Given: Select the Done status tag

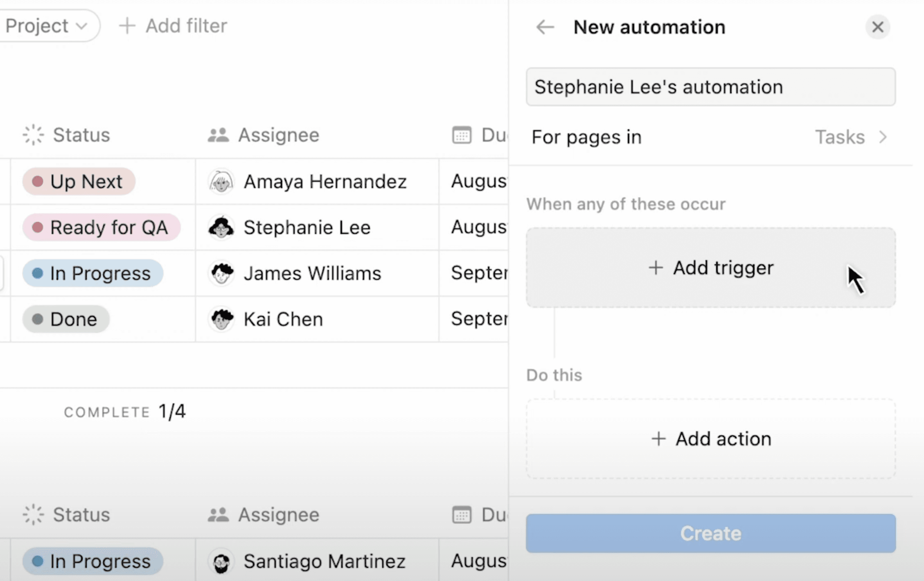Looking at the screenshot, I should [65, 319].
